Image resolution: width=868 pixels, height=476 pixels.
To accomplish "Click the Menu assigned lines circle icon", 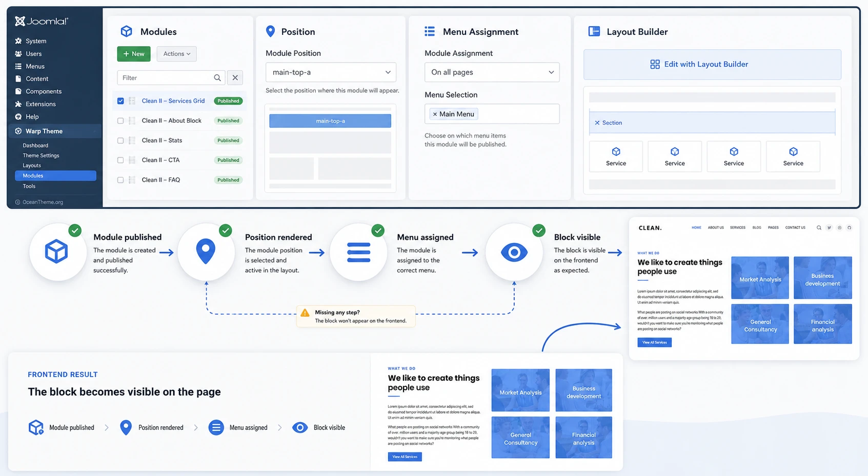I will 358,252.
